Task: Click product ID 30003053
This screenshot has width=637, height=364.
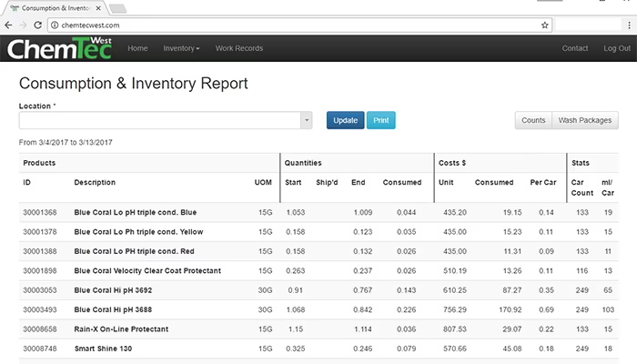Action: coord(40,290)
